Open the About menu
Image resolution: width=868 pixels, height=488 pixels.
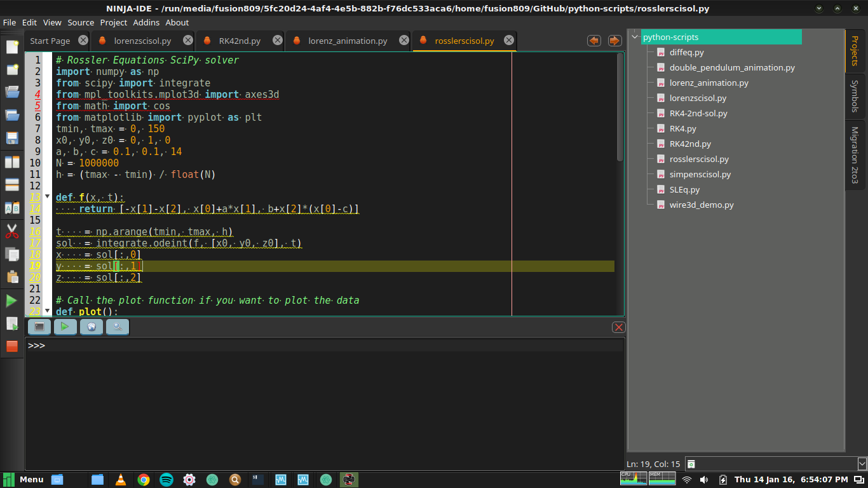click(x=177, y=22)
